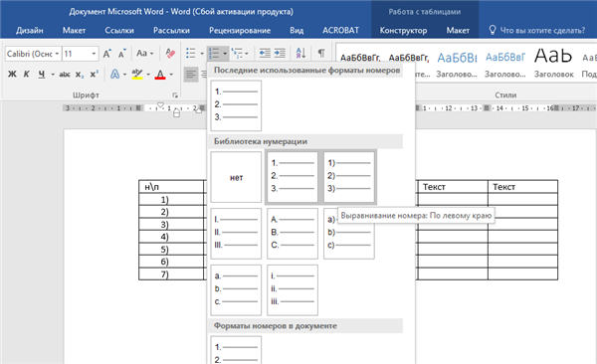Open the Макет tab next to Дизайн
This screenshot has height=364, width=597.
(74, 31)
